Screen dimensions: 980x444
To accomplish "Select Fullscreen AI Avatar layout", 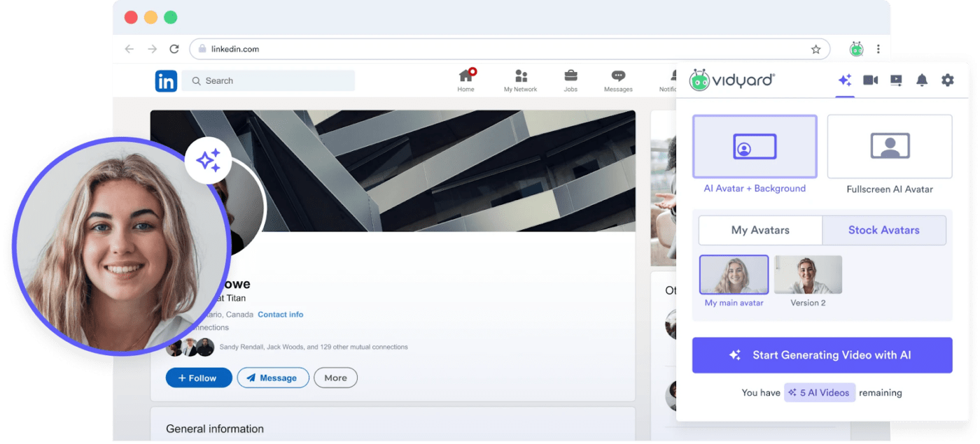I will pyautogui.click(x=890, y=146).
